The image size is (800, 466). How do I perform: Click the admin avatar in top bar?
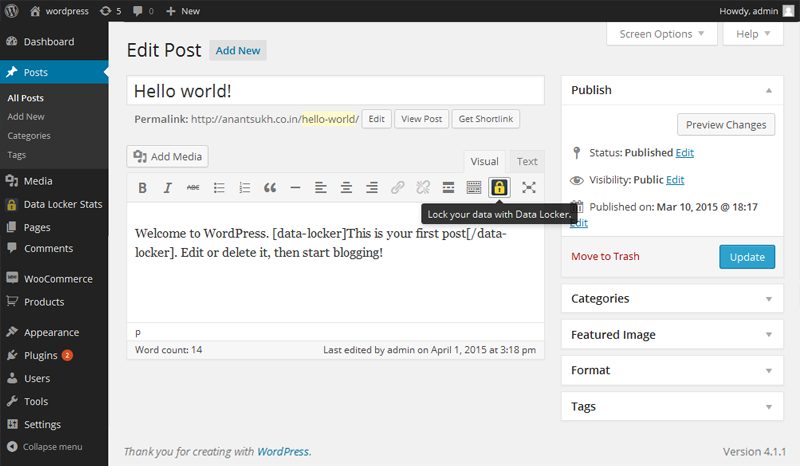(x=789, y=11)
